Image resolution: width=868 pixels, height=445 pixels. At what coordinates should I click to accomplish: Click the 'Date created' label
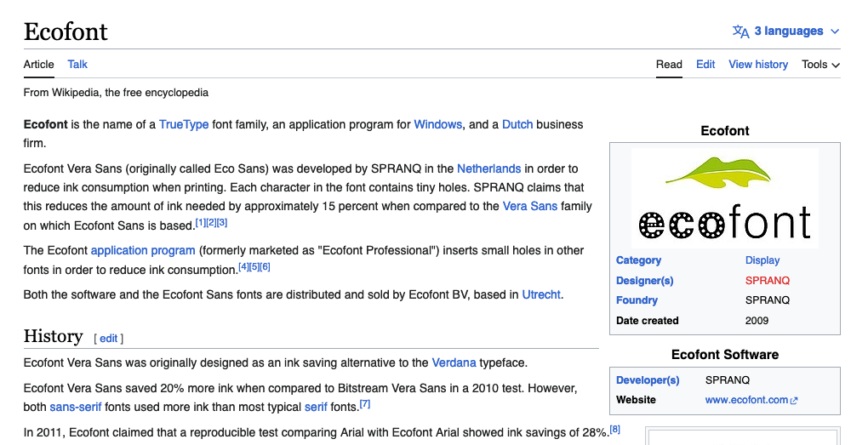pos(647,321)
